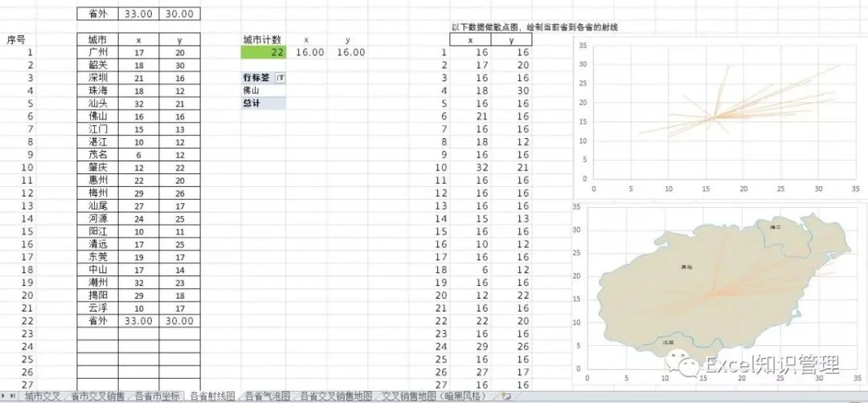The width and height of the screenshot is (868, 403).
Task: Click the 其他 label on the map chart
Action: (x=686, y=267)
